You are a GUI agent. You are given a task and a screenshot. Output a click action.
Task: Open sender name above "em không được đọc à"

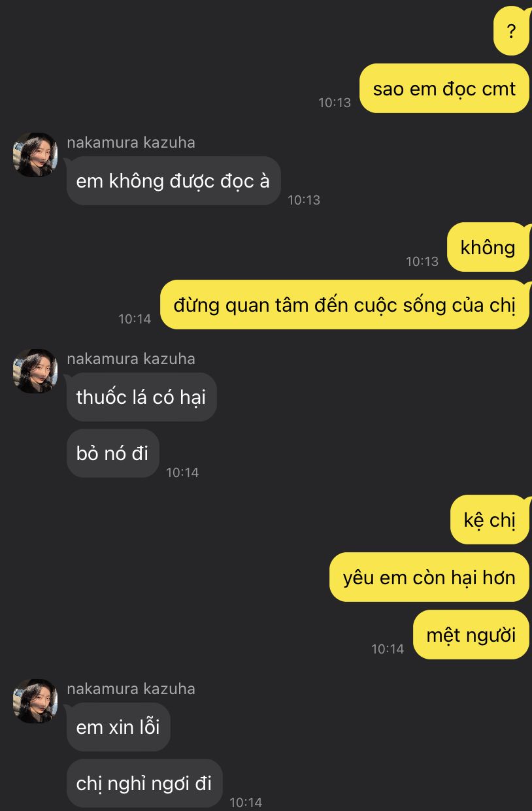coord(131,142)
